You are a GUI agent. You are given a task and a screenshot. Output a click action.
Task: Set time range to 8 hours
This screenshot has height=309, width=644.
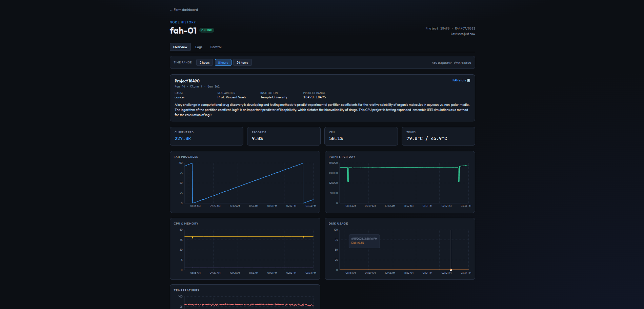[x=223, y=62]
